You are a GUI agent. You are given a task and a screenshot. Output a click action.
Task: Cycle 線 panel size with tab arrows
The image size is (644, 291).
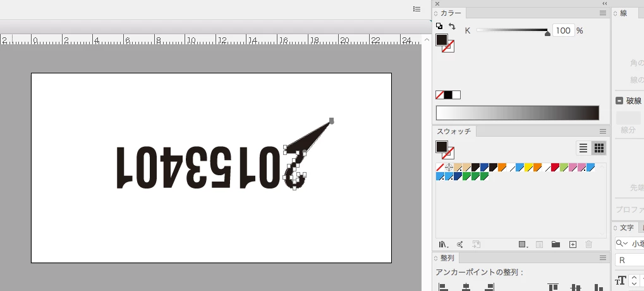coord(616,13)
